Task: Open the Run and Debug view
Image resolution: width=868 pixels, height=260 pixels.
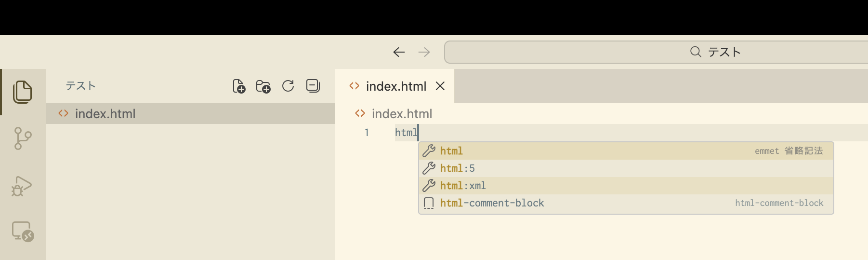Action: coord(23,186)
